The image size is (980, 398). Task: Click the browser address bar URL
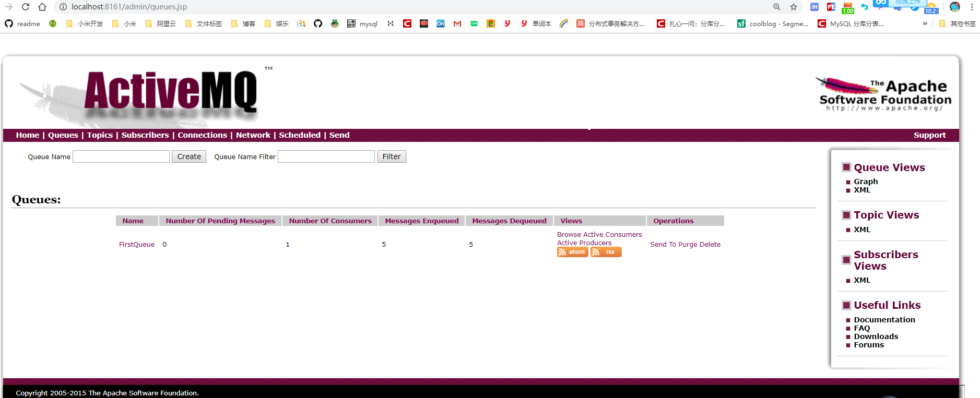click(x=129, y=7)
